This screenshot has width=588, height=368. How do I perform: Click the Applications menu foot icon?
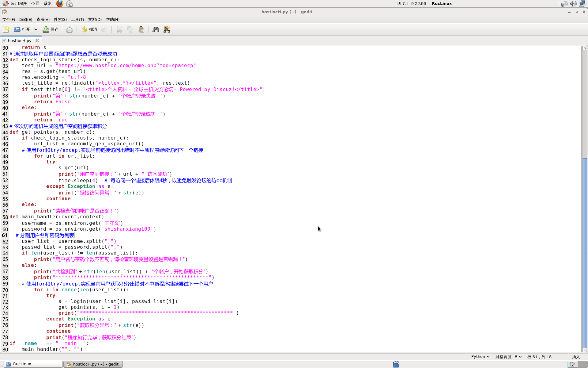click(x=6, y=4)
